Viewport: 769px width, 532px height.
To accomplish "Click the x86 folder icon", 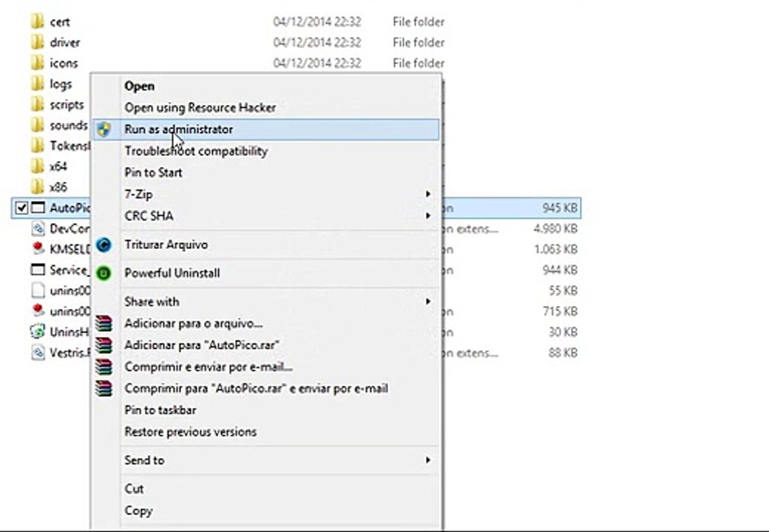I will 37,187.
